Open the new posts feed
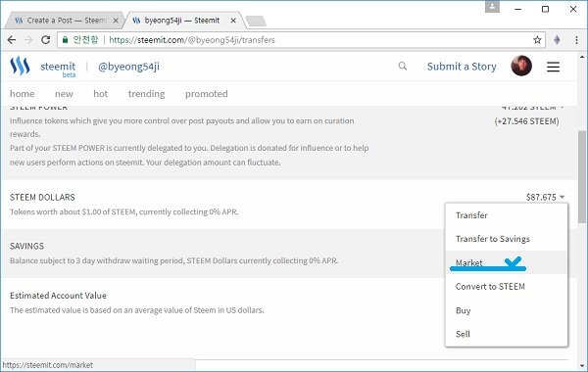Screen dimensions: 588x372 click(x=64, y=94)
